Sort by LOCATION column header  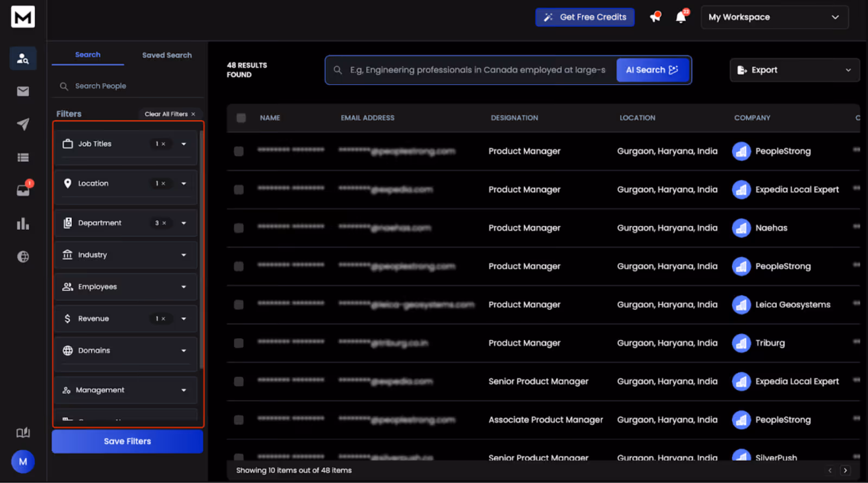(x=637, y=118)
